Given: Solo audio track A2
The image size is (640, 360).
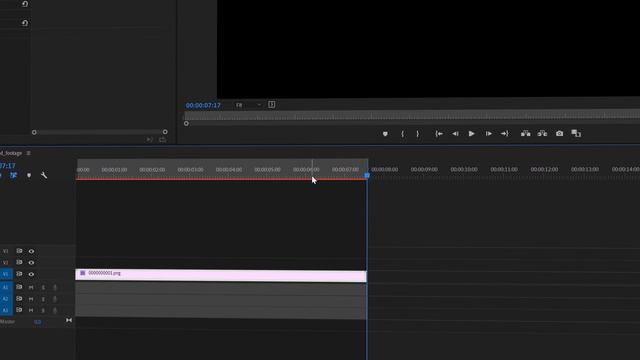Looking at the screenshot, I should (x=43, y=299).
